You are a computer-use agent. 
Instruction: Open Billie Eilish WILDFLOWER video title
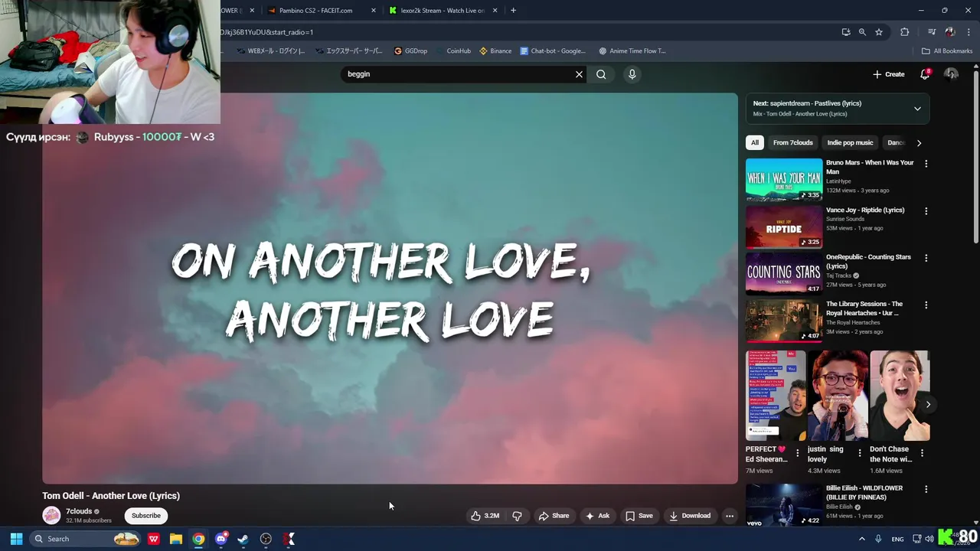[864, 493]
